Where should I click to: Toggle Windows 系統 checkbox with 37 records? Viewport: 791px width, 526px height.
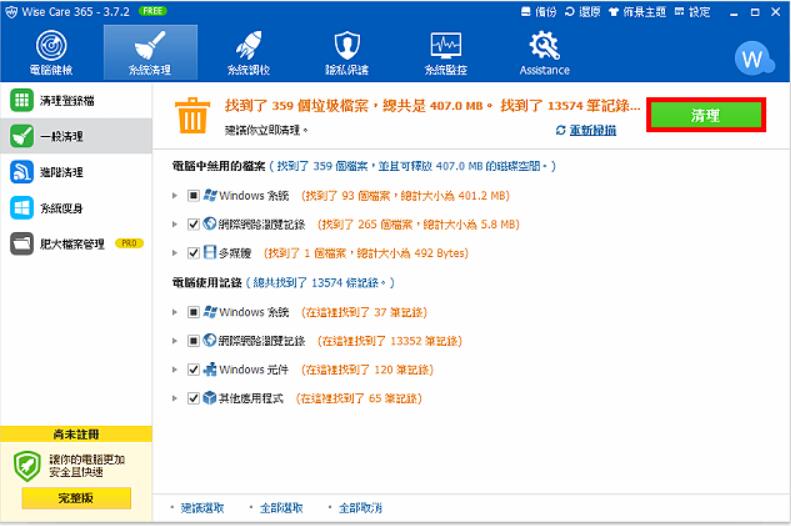193,312
